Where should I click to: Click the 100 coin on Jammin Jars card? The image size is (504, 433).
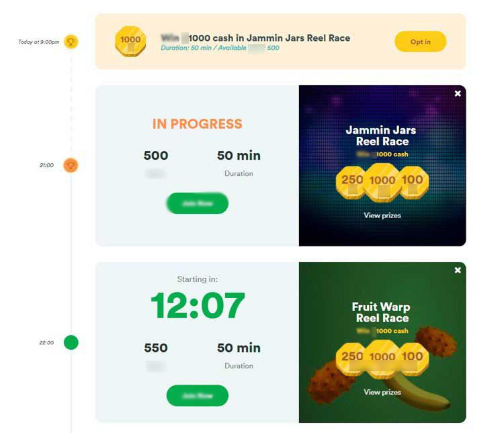pos(412,180)
